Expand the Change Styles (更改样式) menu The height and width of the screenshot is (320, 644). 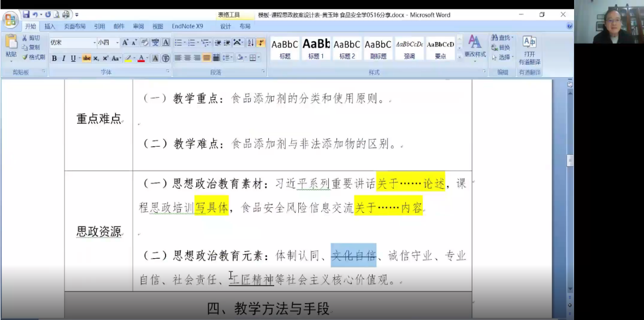[x=475, y=46]
